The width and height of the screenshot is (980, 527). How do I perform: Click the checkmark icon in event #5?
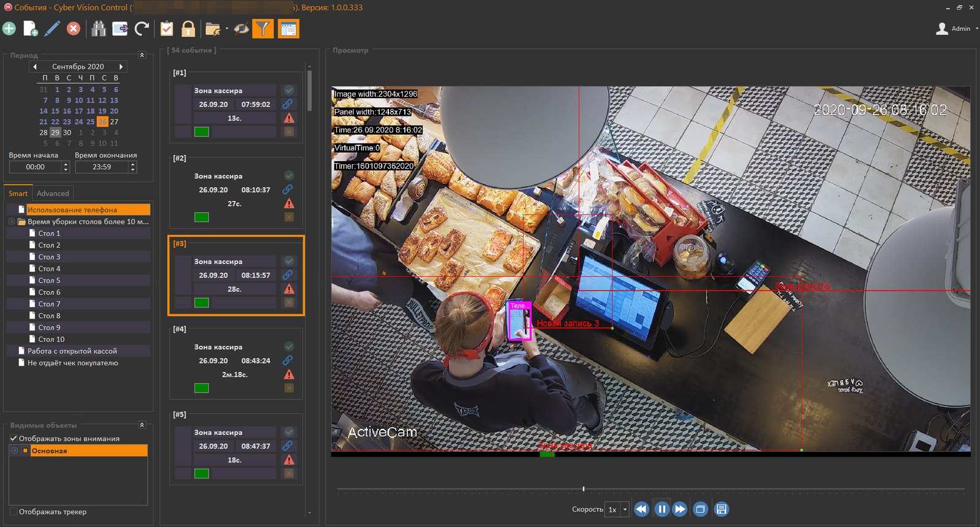(x=289, y=432)
